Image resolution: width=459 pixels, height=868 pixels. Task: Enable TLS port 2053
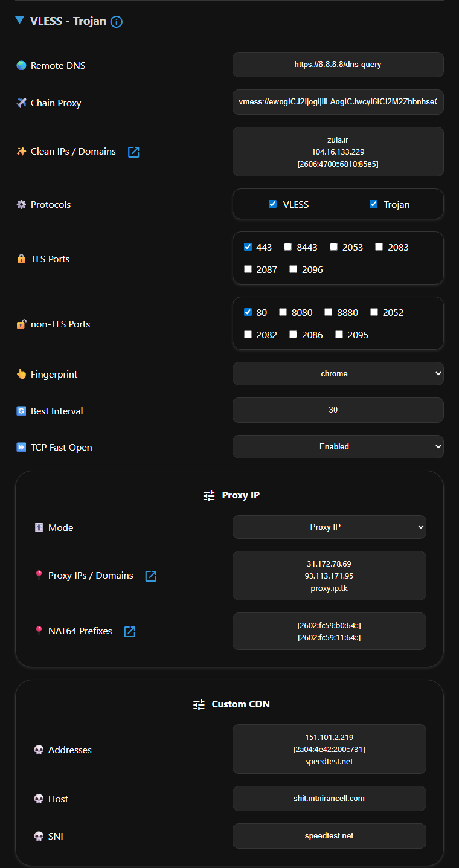pyautogui.click(x=333, y=246)
